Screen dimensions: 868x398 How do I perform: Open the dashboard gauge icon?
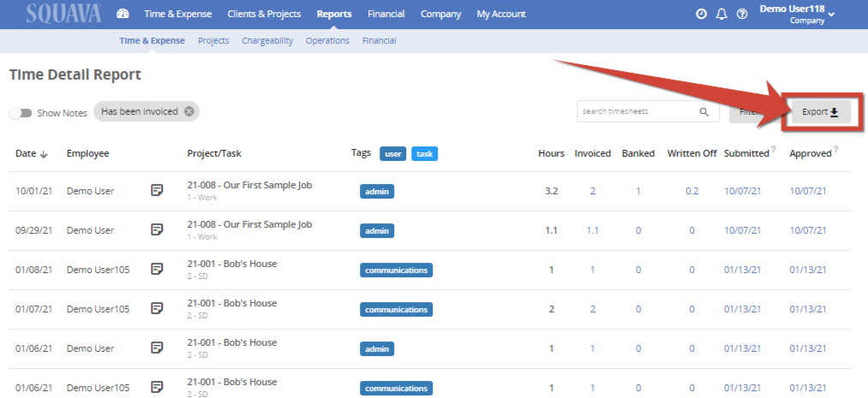[x=123, y=14]
